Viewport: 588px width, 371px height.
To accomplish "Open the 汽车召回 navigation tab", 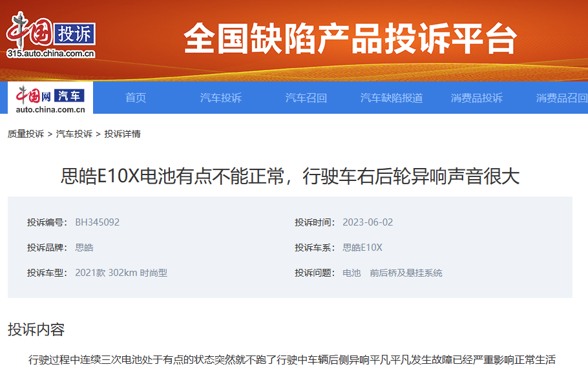I will pos(306,98).
